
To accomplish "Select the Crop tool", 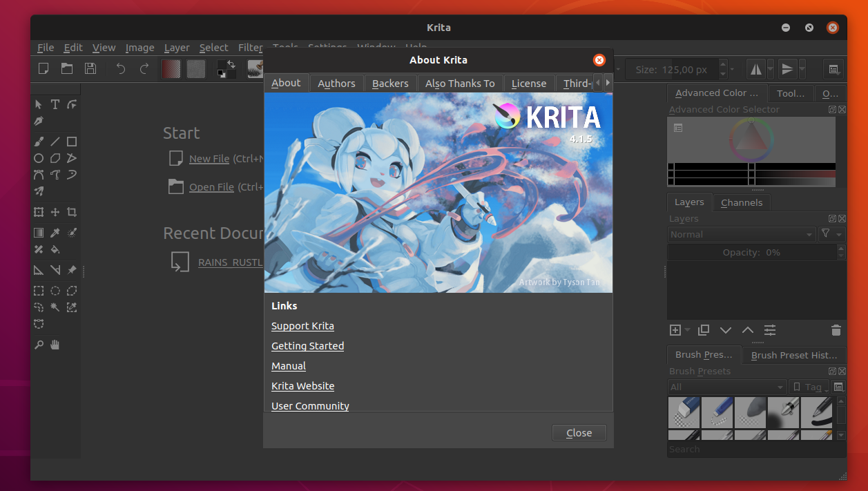I will [72, 212].
